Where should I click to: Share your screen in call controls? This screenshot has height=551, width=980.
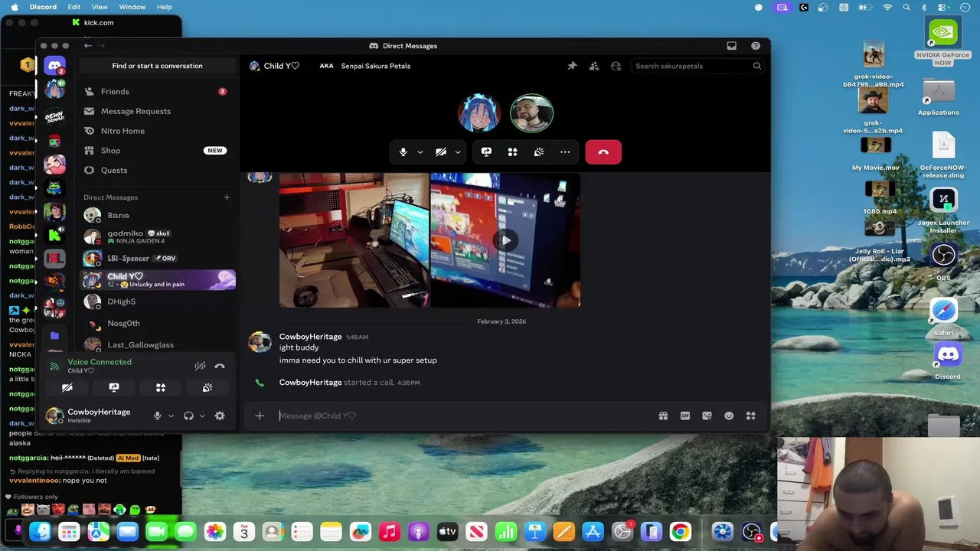486,152
